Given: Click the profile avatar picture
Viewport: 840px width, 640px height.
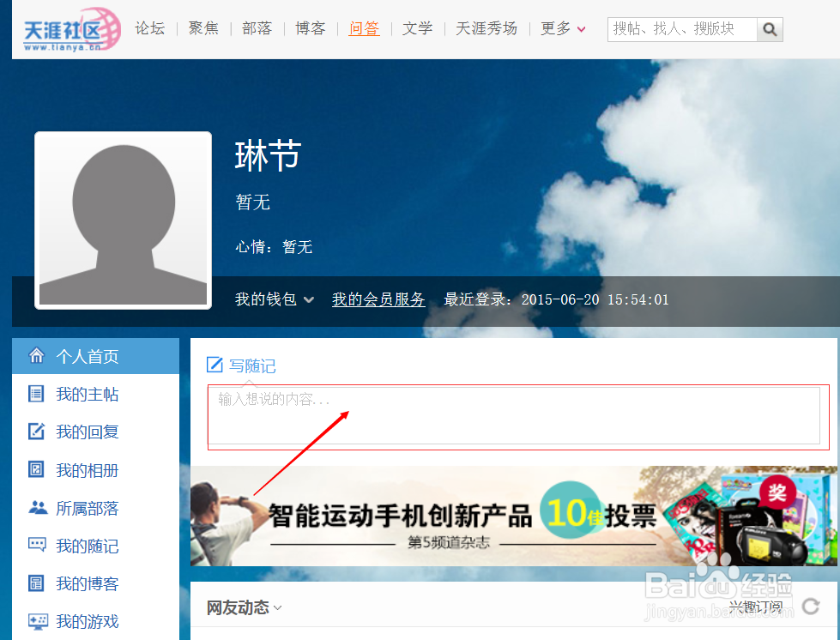Looking at the screenshot, I should 124,220.
